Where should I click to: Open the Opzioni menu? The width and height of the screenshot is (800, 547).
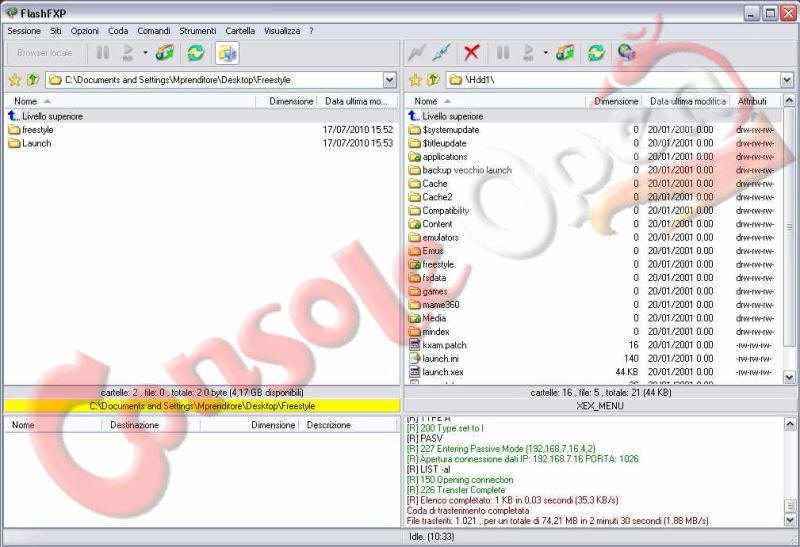tap(85, 31)
